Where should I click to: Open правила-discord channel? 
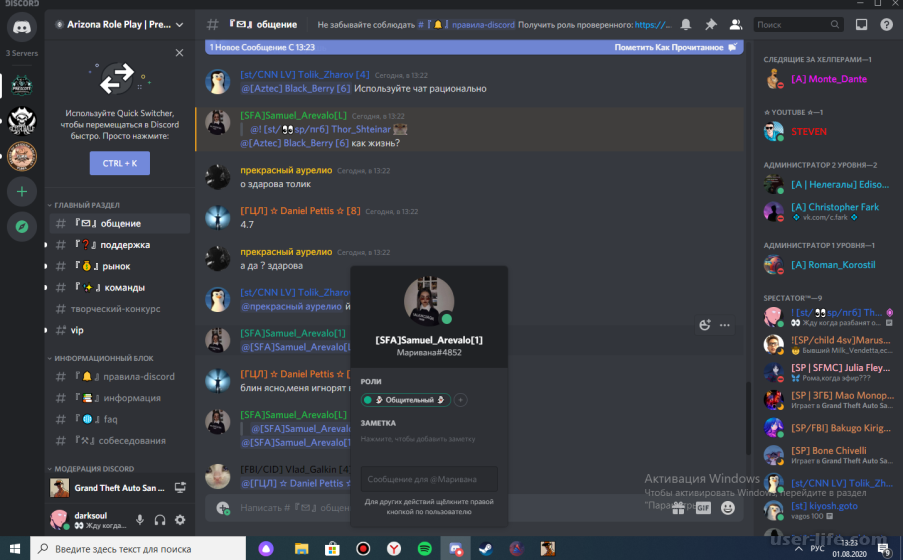pos(120,377)
